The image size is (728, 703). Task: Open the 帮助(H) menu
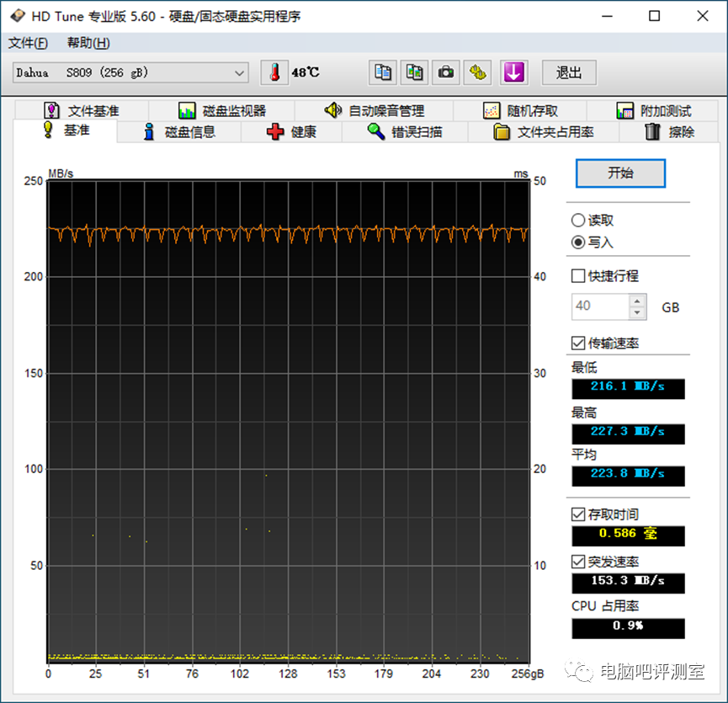point(88,43)
